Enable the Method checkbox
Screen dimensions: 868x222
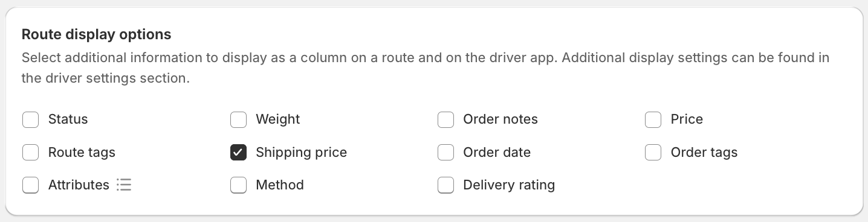click(x=238, y=185)
